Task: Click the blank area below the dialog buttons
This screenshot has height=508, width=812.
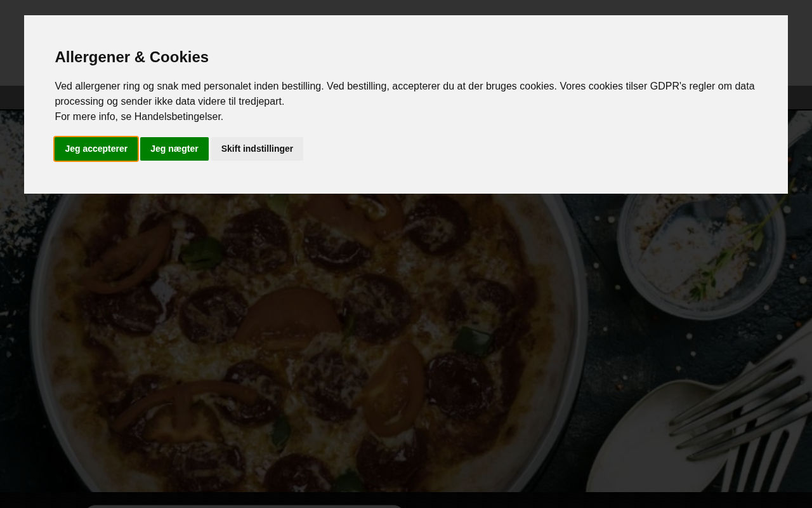Action: [x=406, y=178]
